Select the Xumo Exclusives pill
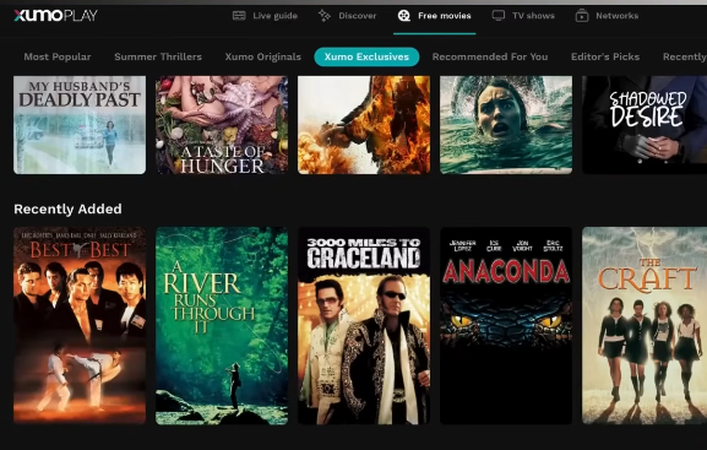 pyautogui.click(x=367, y=57)
